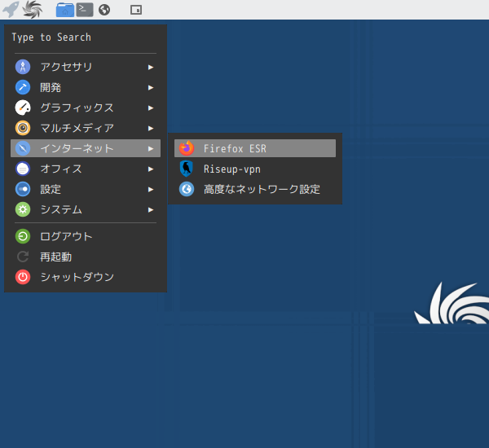Click the green ログアウト icon
The width and height of the screenshot is (489, 448).
pos(23,236)
